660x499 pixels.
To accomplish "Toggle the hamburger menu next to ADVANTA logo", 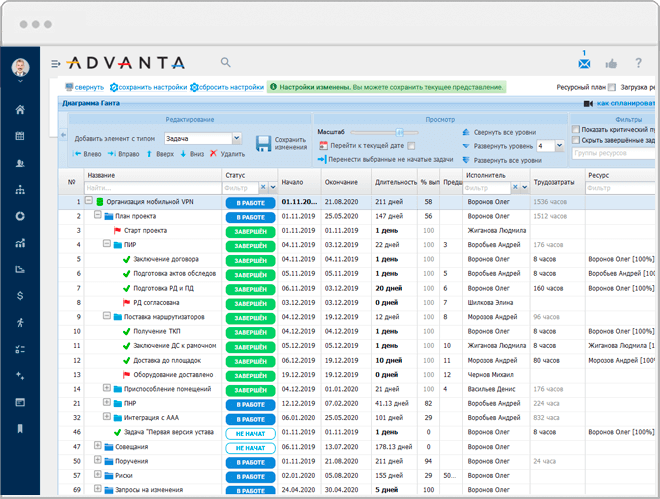I will [x=56, y=64].
